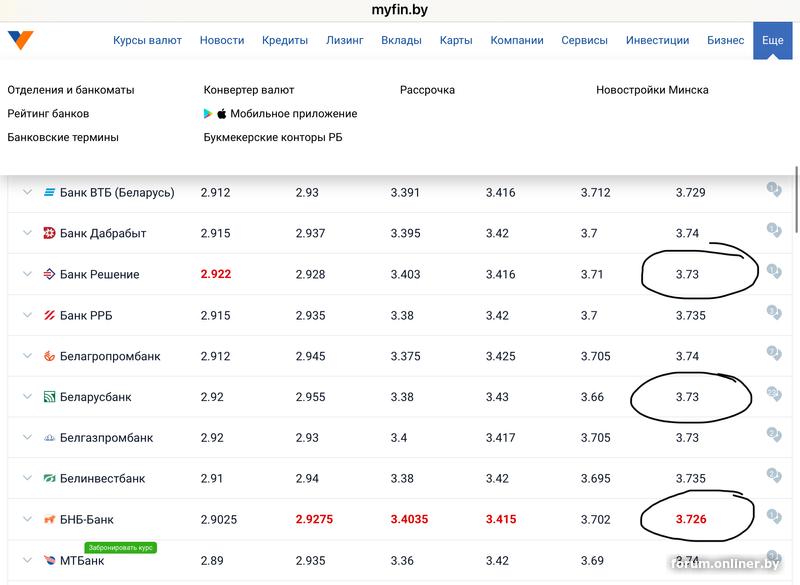Open the Еще menu tab
The height and width of the screenshot is (585, 800).
(772, 41)
